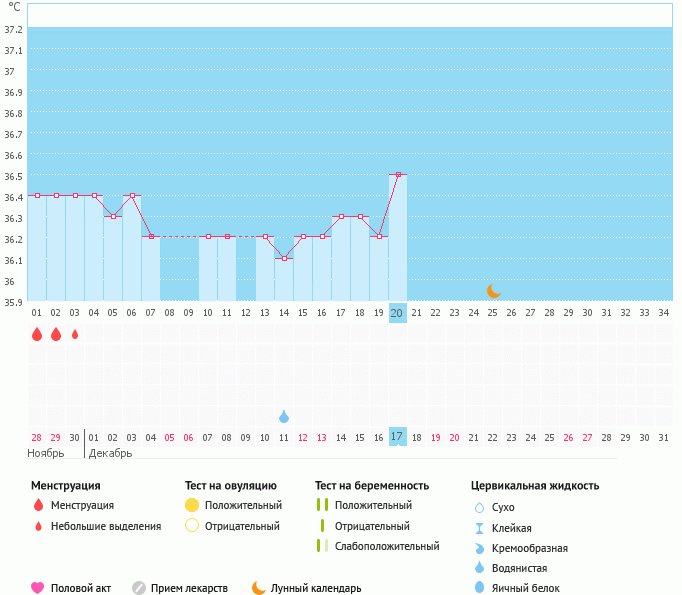Select highlighted calendar date 17

click(x=397, y=437)
